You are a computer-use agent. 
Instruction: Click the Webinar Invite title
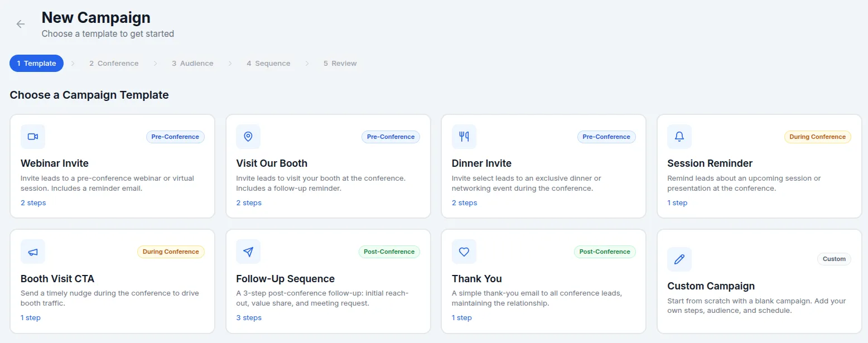pos(55,163)
